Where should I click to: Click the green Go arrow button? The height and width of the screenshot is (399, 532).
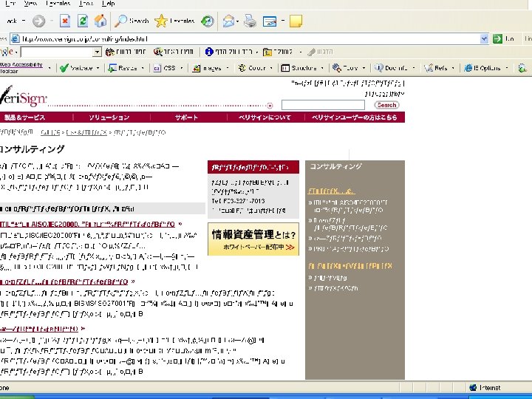[x=497, y=38]
